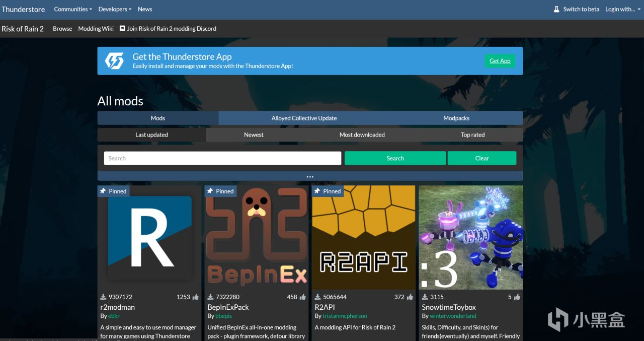Viewport: 644px width, 341px height.
Task: Open the r2modman mod title
Action: click(x=117, y=307)
